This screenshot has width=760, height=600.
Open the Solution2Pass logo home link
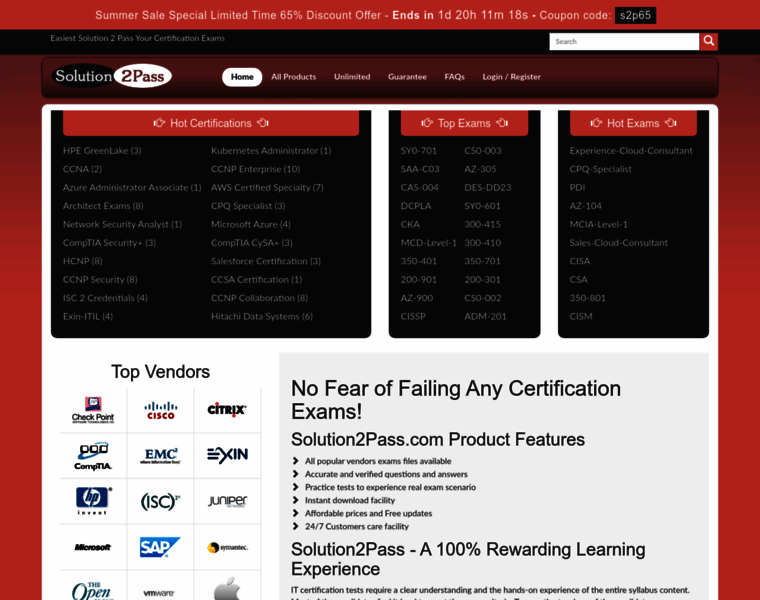pos(111,76)
